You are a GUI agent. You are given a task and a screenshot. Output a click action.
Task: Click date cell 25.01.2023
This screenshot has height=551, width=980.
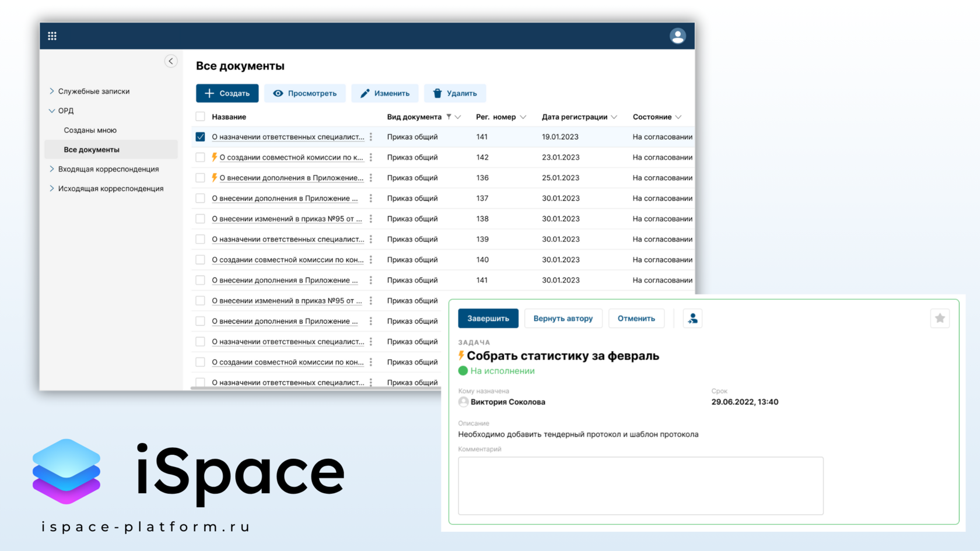point(561,178)
